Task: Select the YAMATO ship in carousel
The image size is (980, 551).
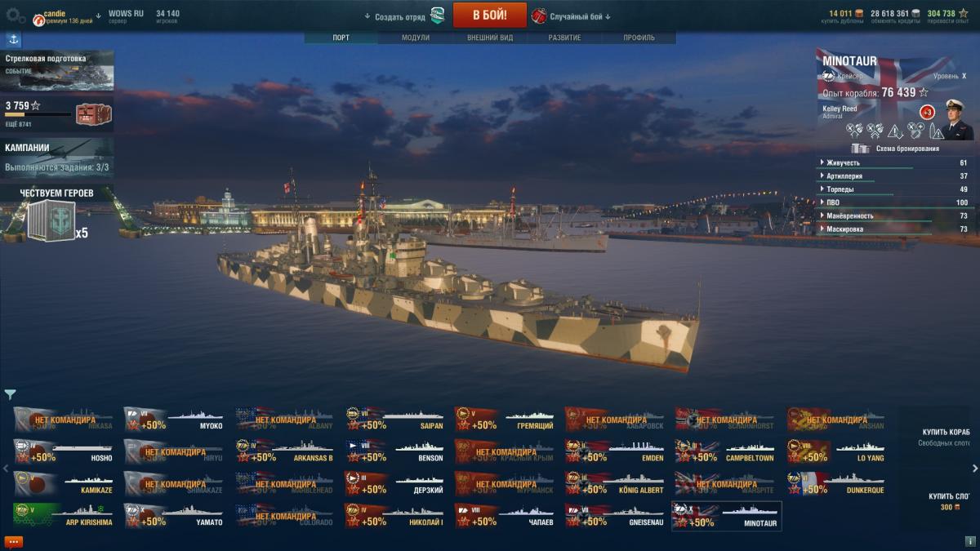Action: point(175,516)
